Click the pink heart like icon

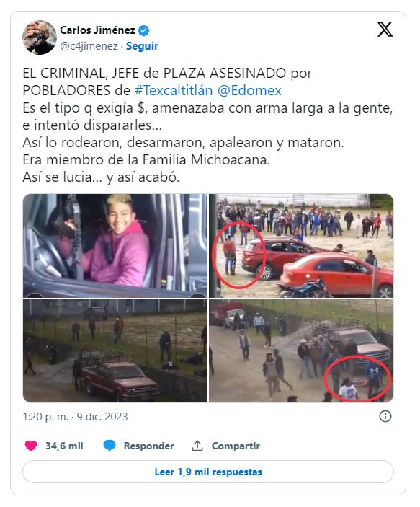(31, 446)
